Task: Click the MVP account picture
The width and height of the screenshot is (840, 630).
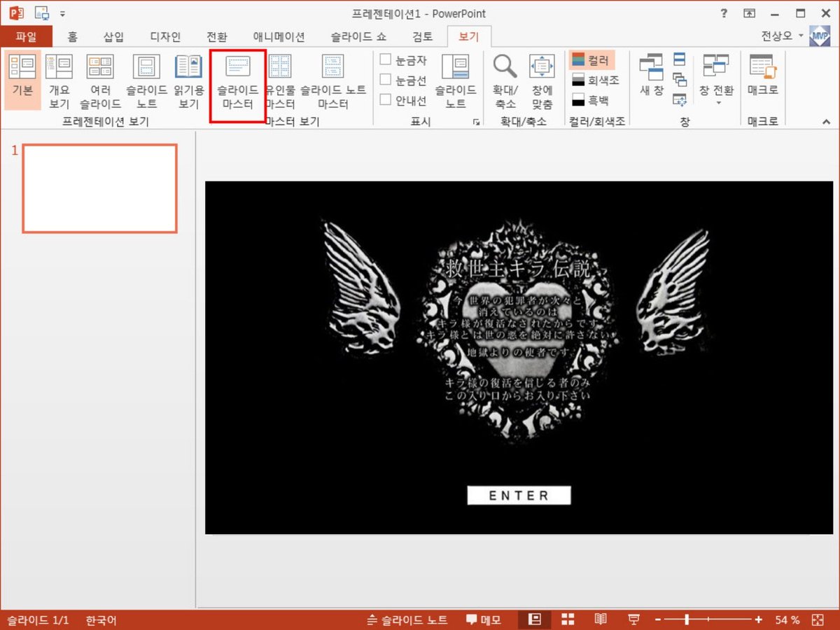Action: click(x=819, y=36)
